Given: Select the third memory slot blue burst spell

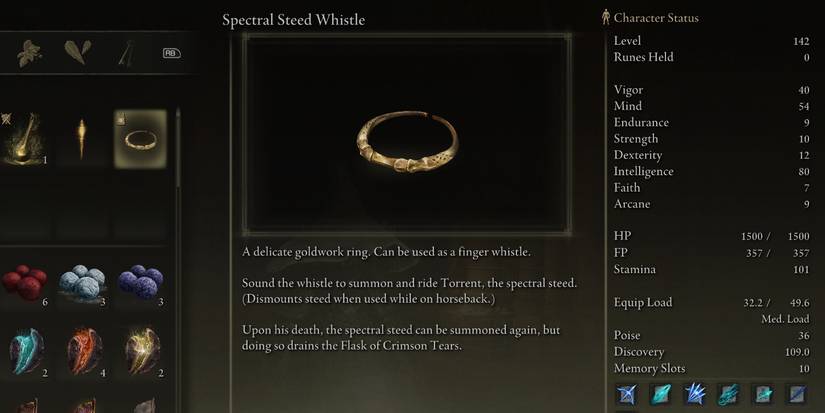Looking at the screenshot, I should (x=695, y=394).
